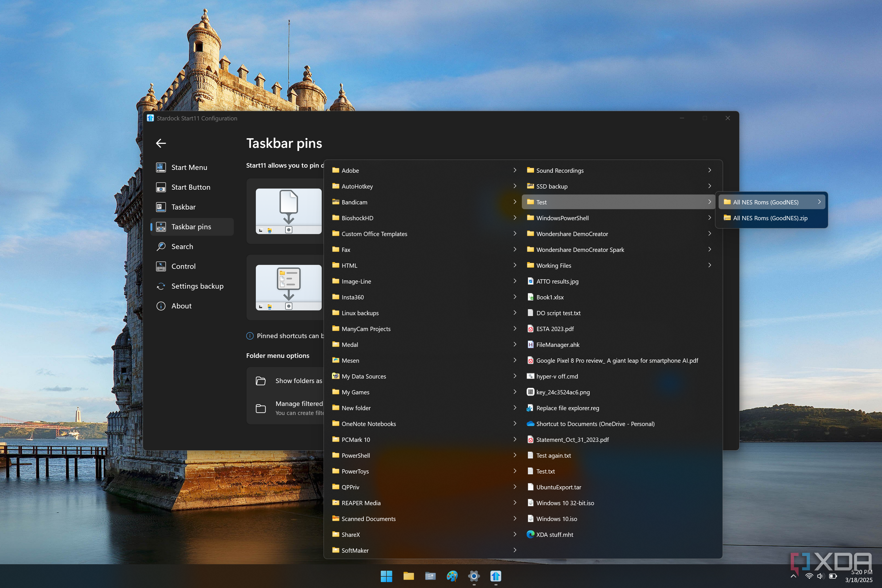The height and width of the screenshot is (588, 882).
Task: Click the FileManager.ahk file icon
Action: (530, 344)
